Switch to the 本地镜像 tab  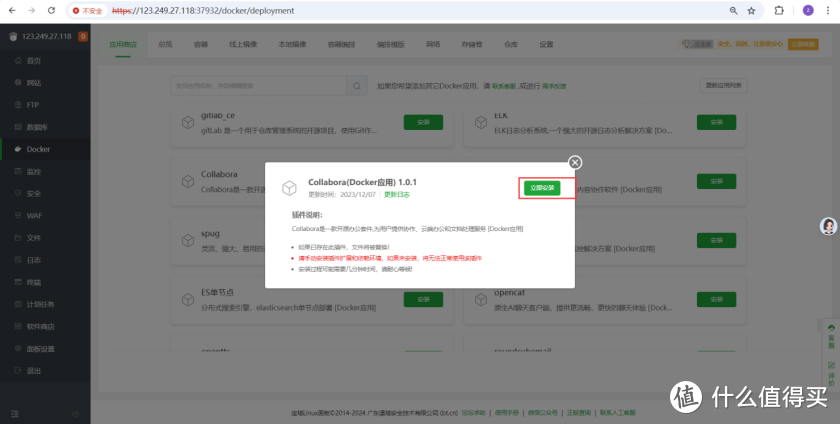point(292,44)
